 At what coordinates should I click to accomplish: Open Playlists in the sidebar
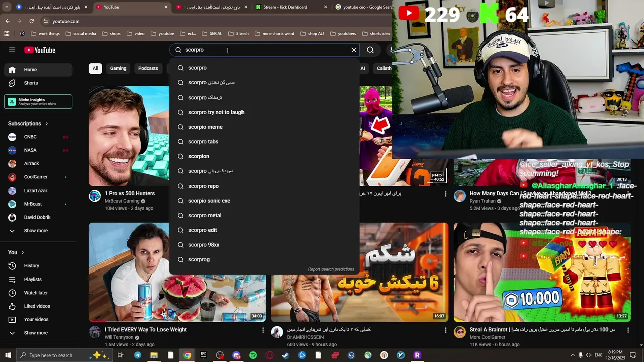[38, 279]
